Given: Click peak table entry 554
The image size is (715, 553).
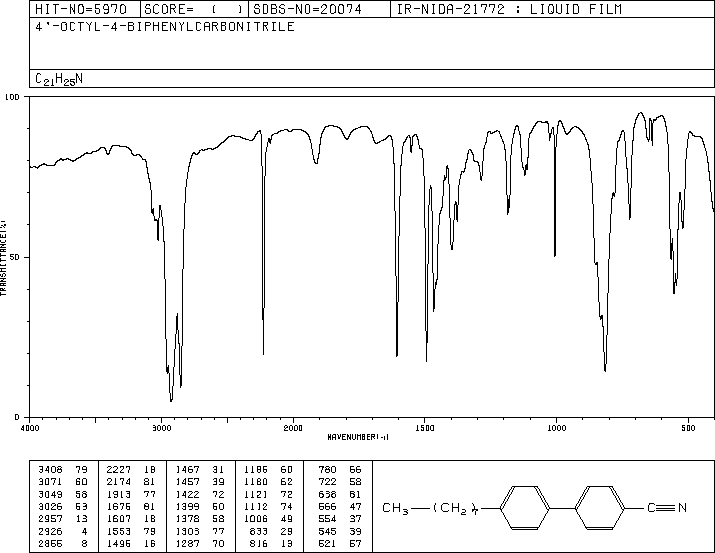Looking at the screenshot, I should click(x=327, y=519).
